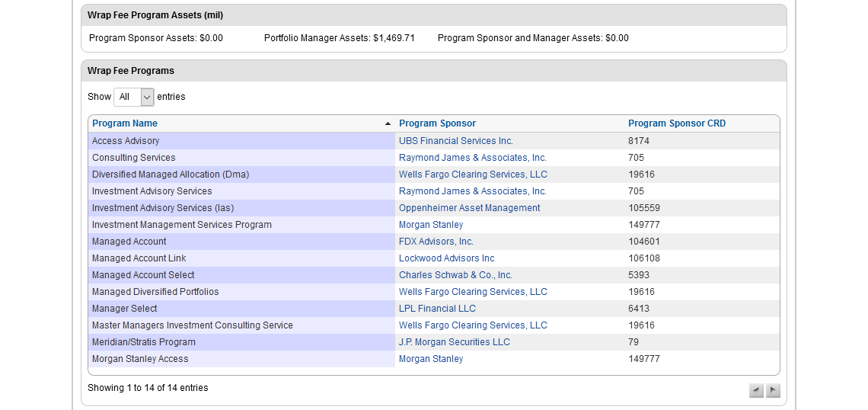The image size is (868, 410).
Task: Open Wells Fargo link for Master Managers row
Action: (x=473, y=325)
